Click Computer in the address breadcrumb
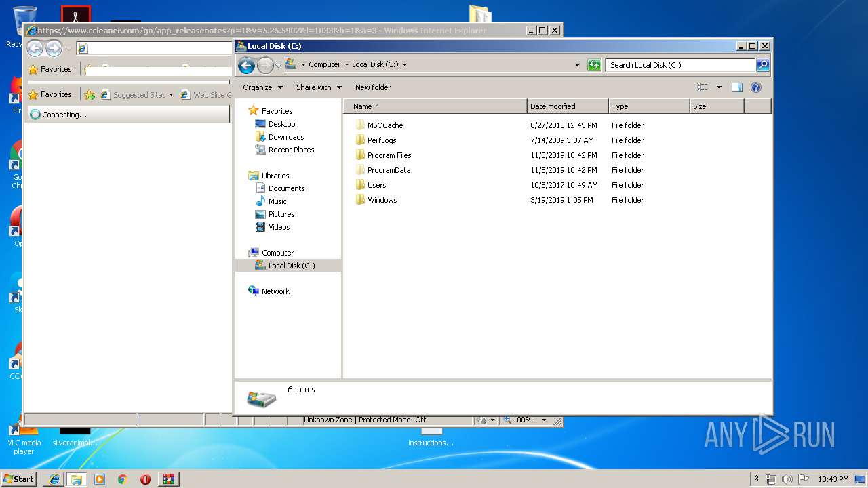Viewport: 868px width, 488px height. 324,65
